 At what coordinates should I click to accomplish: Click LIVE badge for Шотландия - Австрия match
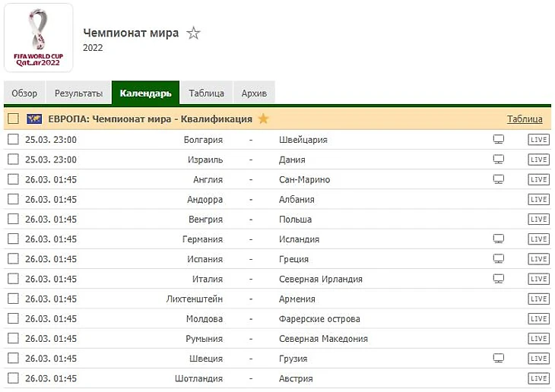[x=538, y=378]
